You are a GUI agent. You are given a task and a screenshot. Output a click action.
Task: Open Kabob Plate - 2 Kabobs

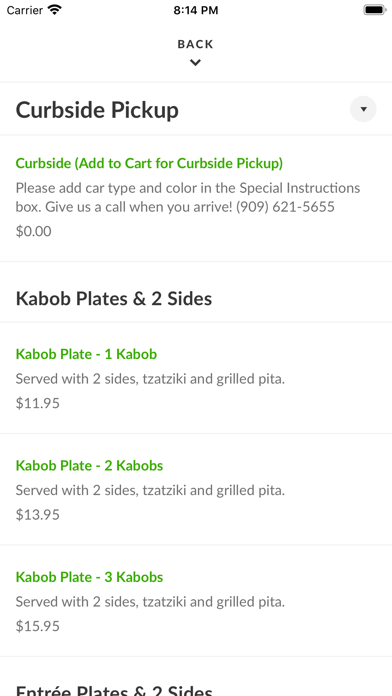90,465
